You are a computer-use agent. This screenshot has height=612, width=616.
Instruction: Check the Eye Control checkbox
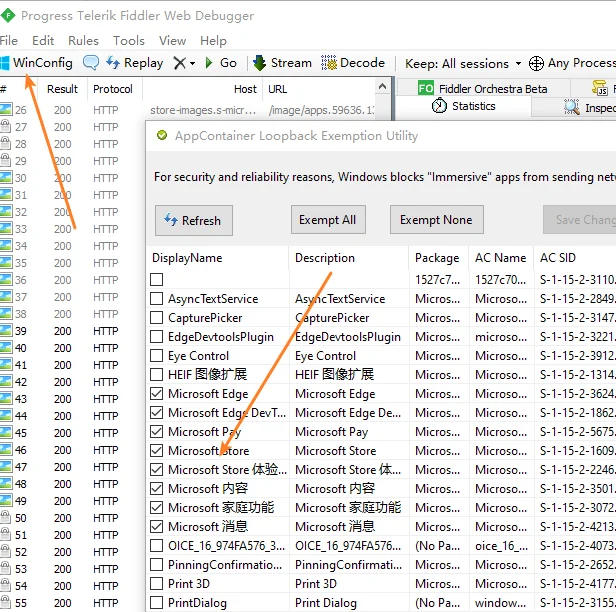(x=156, y=355)
